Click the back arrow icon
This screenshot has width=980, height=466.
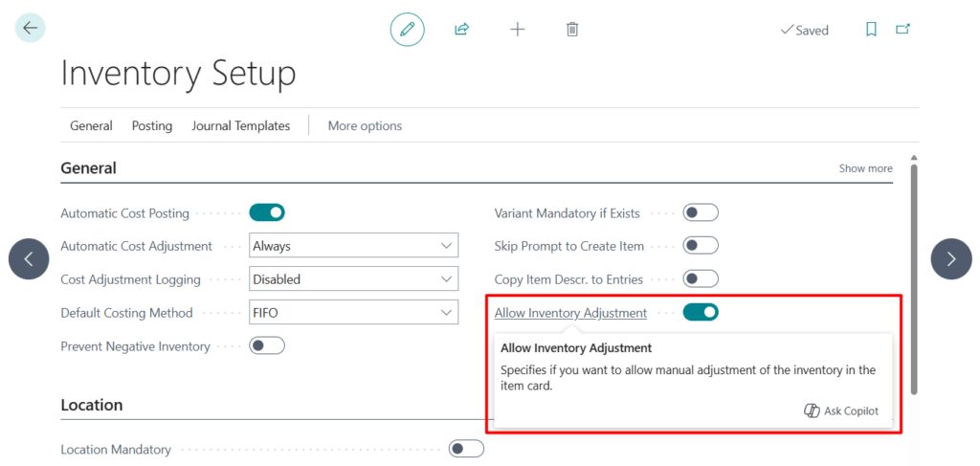[30, 29]
